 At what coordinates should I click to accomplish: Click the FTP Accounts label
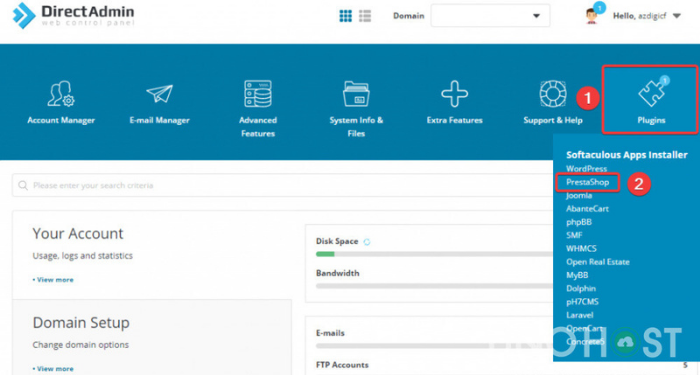click(x=342, y=365)
